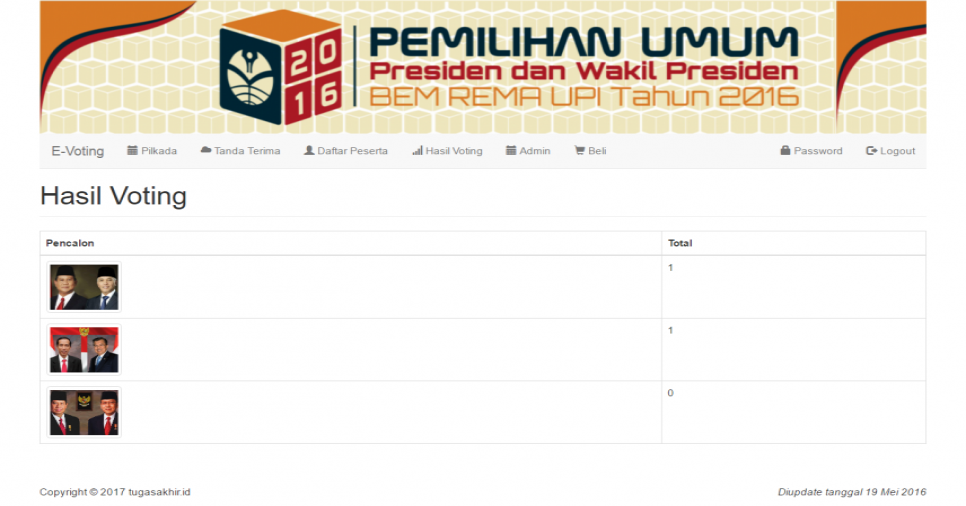Image resolution: width=966 pixels, height=506 pixels.
Task: Click the lock icon beside Password
Action: click(x=785, y=150)
